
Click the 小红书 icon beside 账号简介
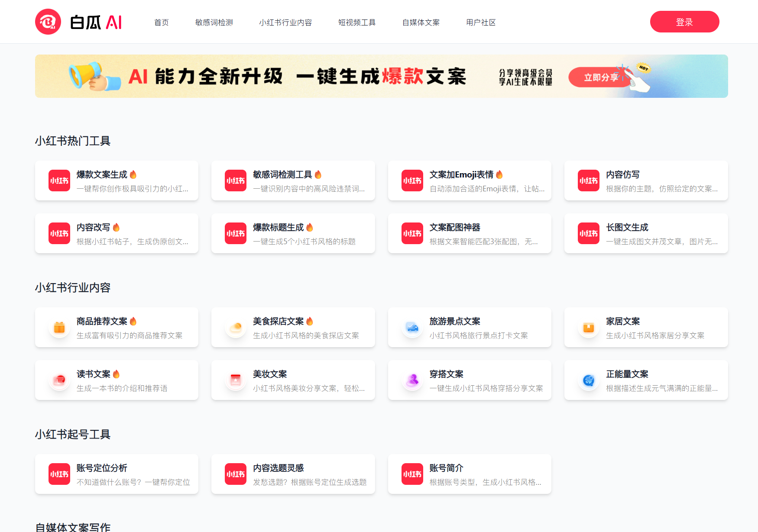pos(412,474)
